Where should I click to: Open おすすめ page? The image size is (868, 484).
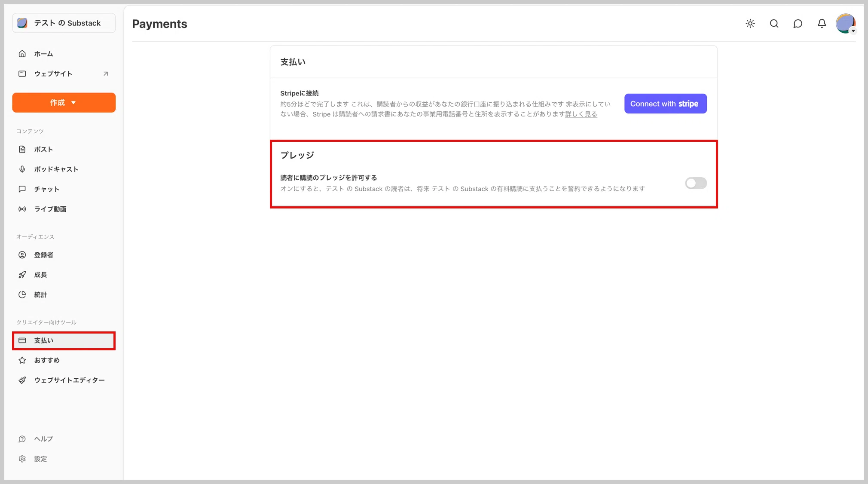click(64, 360)
